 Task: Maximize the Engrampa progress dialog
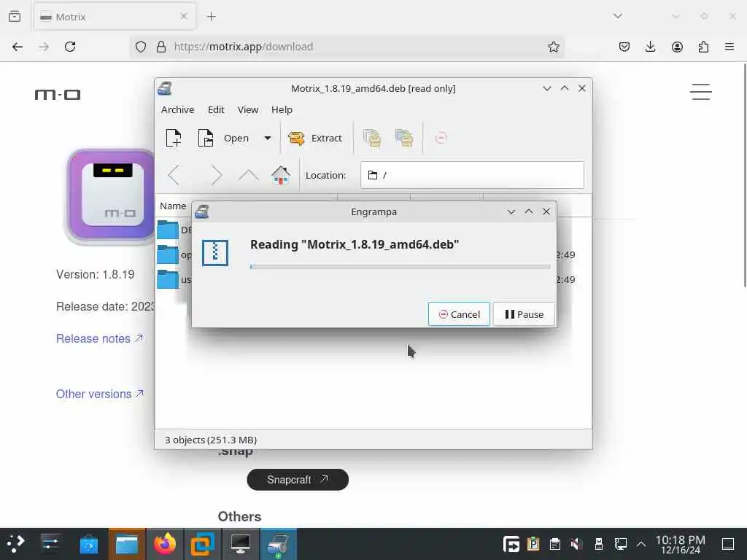pyautogui.click(x=529, y=211)
